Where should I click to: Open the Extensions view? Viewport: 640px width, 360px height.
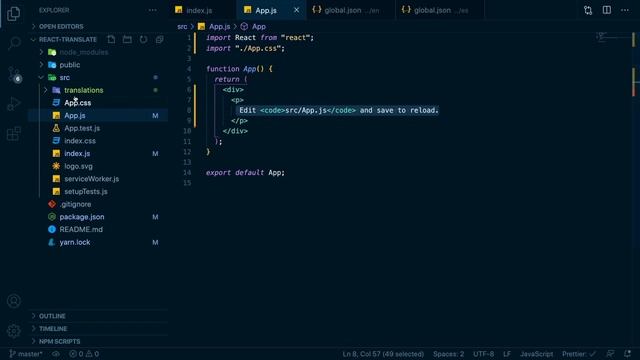pyautogui.click(x=14, y=133)
